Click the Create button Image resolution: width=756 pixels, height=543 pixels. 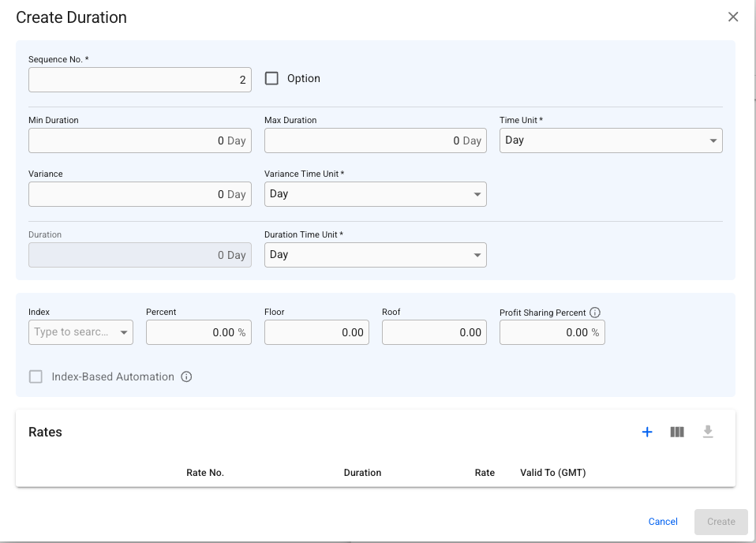720,522
